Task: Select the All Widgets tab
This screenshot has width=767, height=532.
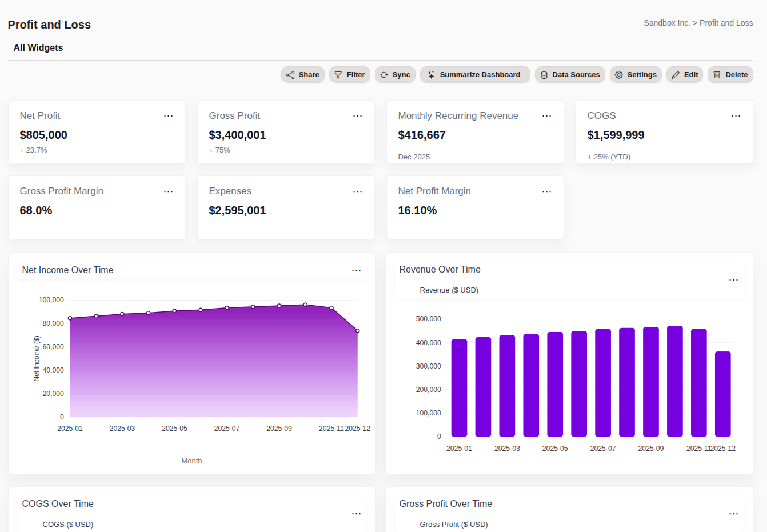Action: [x=38, y=48]
